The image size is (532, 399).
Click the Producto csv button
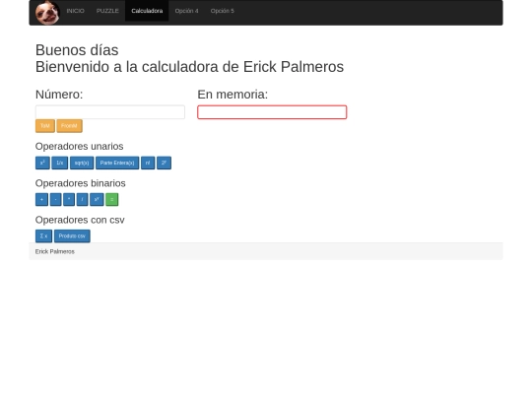(72, 236)
